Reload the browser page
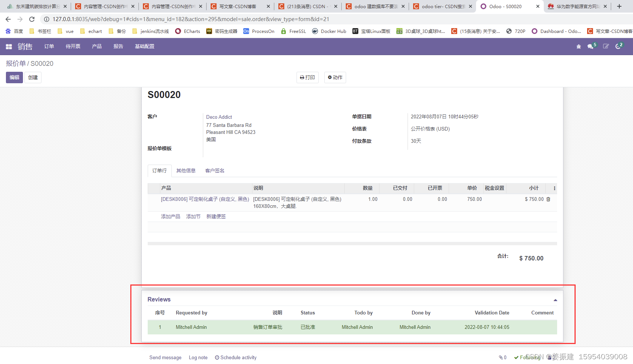 32,19
